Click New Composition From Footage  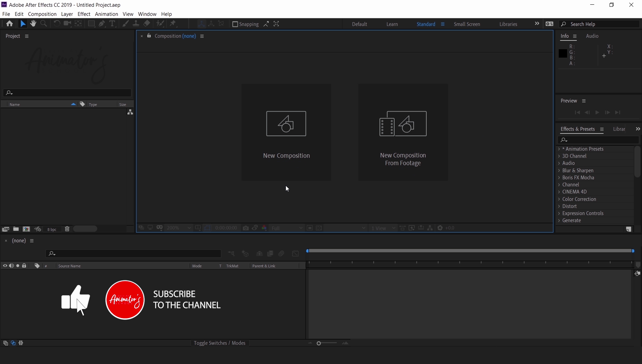pyautogui.click(x=403, y=132)
